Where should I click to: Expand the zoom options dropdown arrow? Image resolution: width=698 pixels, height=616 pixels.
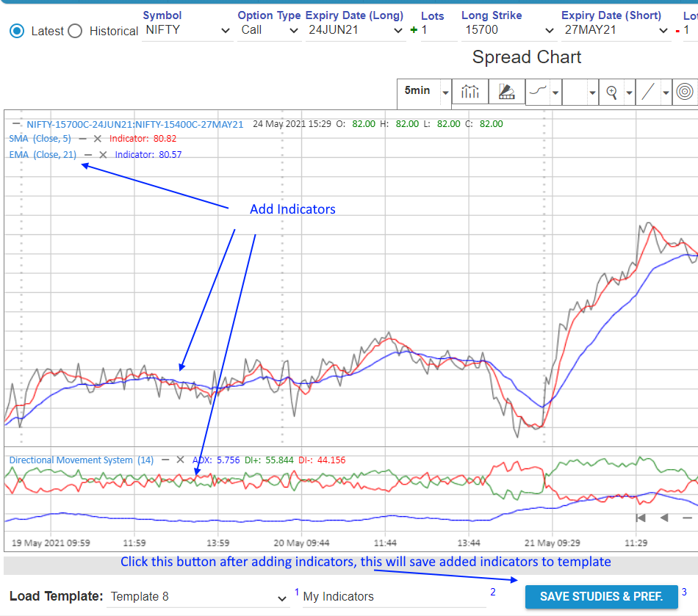630,93
